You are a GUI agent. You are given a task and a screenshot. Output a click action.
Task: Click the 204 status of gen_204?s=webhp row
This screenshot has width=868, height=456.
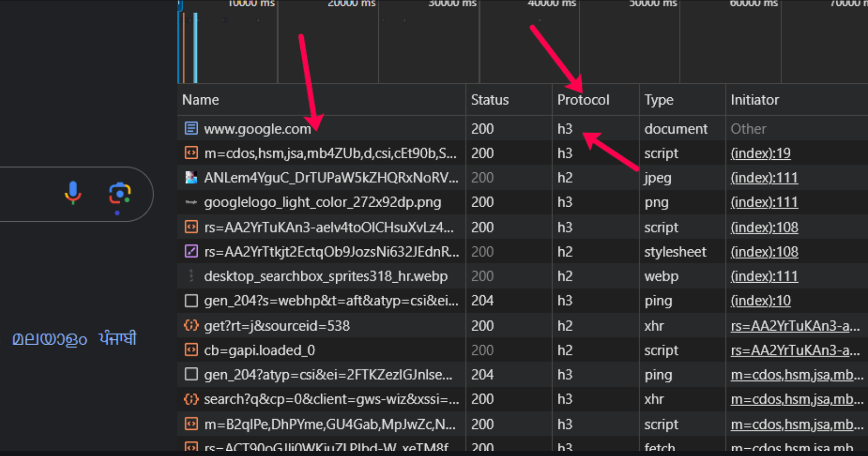click(482, 300)
